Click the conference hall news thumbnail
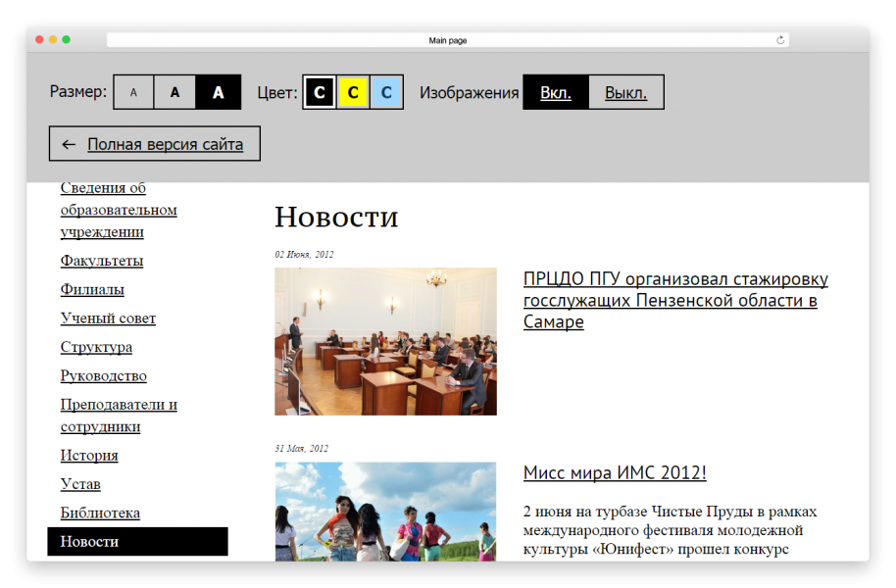The image size is (896, 588). (x=385, y=341)
